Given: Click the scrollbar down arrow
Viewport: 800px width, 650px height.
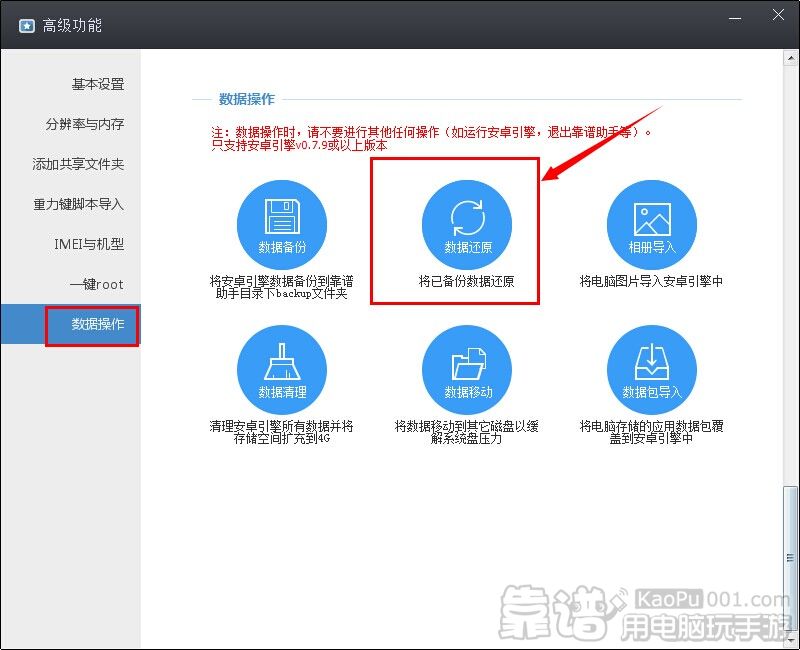Looking at the screenshot, I should pyautogui.click(x=790, y=640).
